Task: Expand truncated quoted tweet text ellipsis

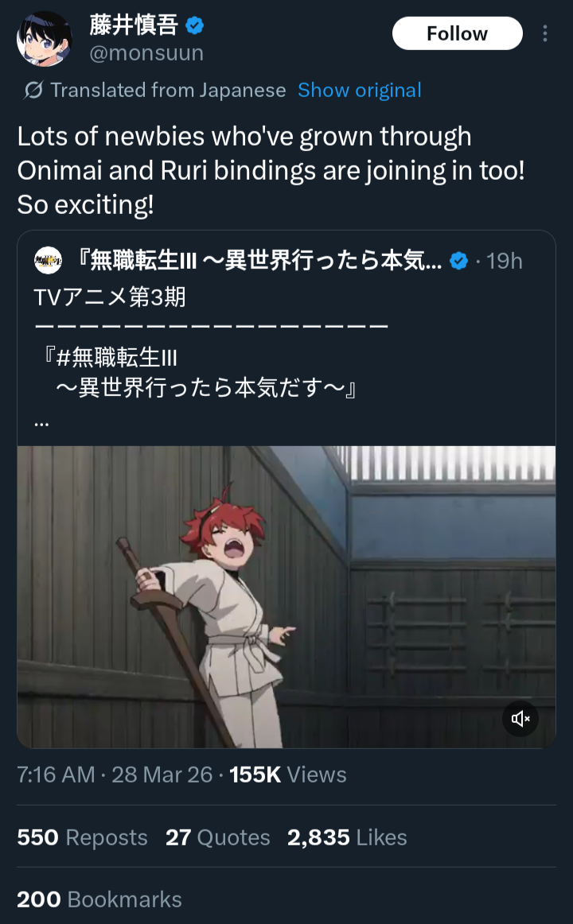Action: 41,422
